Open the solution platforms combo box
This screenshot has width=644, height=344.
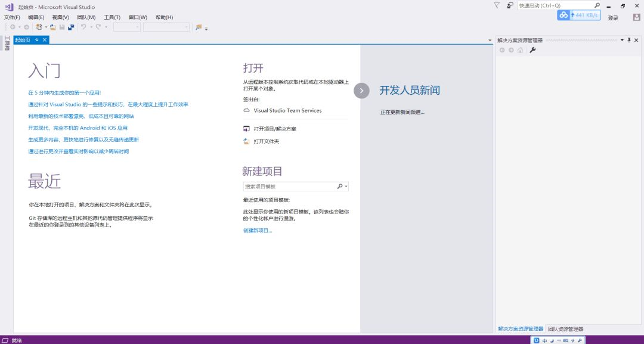click(166, 27)
